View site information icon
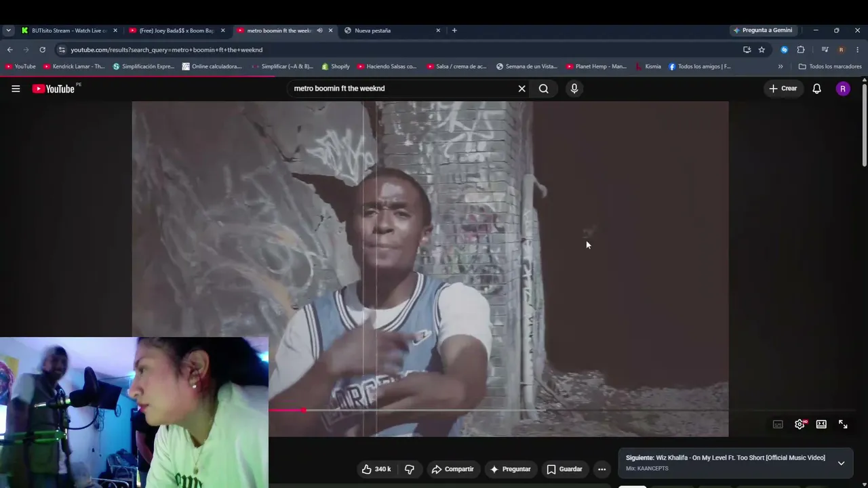Image resolution: width=868 pixels, height=488 pixels. [62, 49]
